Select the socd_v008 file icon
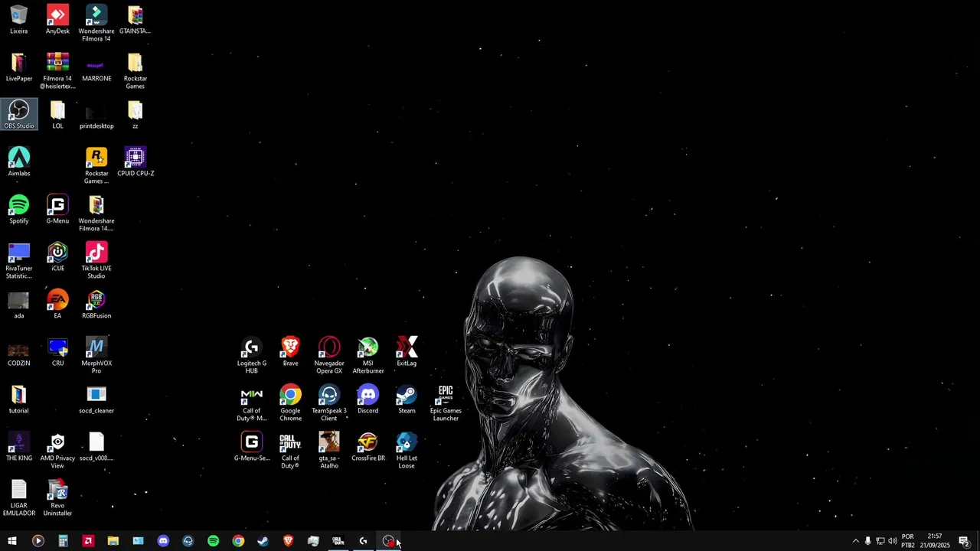 pos(96,447)
